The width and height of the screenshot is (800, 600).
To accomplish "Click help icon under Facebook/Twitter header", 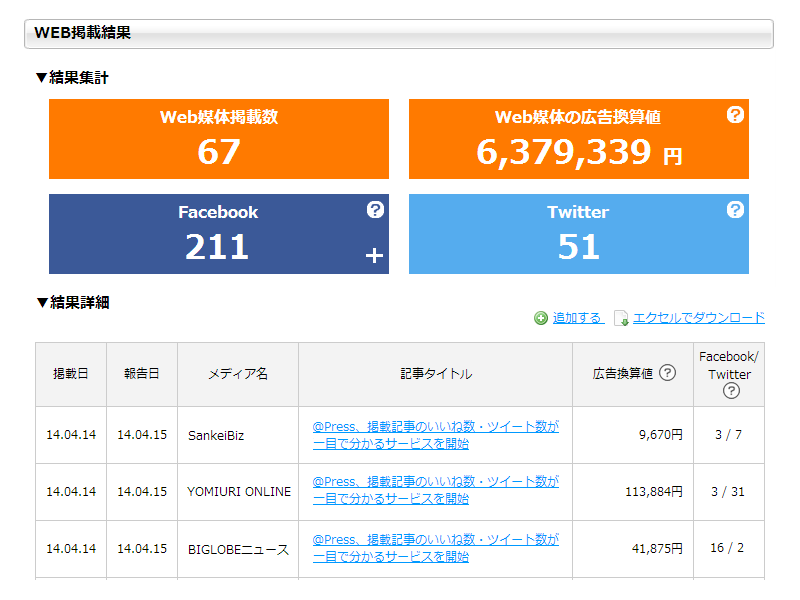I will (x=731, y=391).
